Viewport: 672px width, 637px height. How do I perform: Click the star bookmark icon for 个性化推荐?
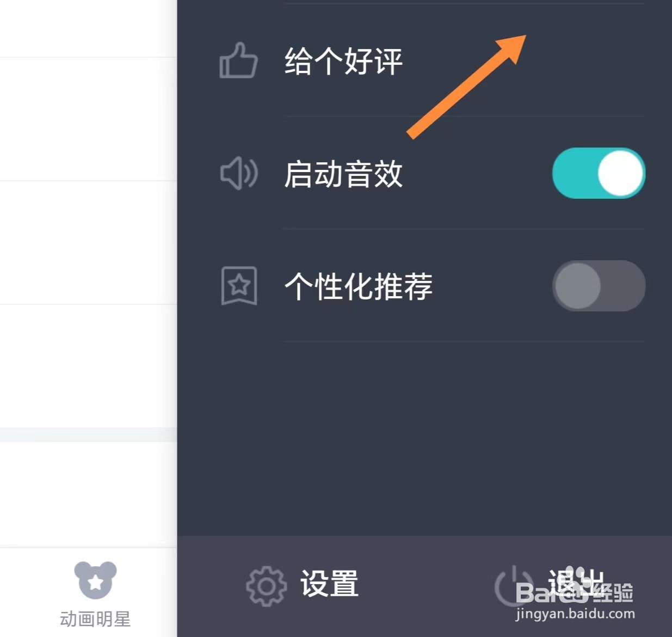click(x=239, y=285)
